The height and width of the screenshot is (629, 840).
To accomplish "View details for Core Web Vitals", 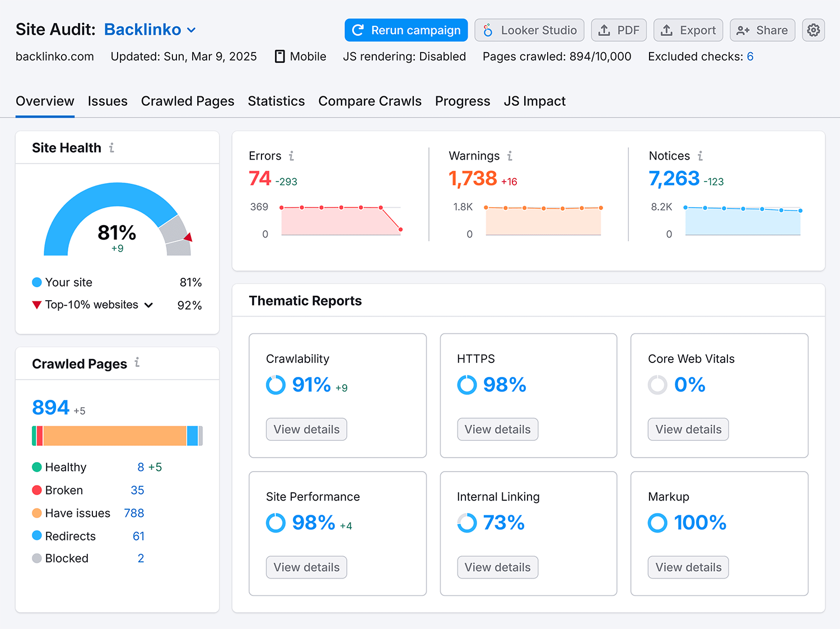I will click(x=688, y=430).
